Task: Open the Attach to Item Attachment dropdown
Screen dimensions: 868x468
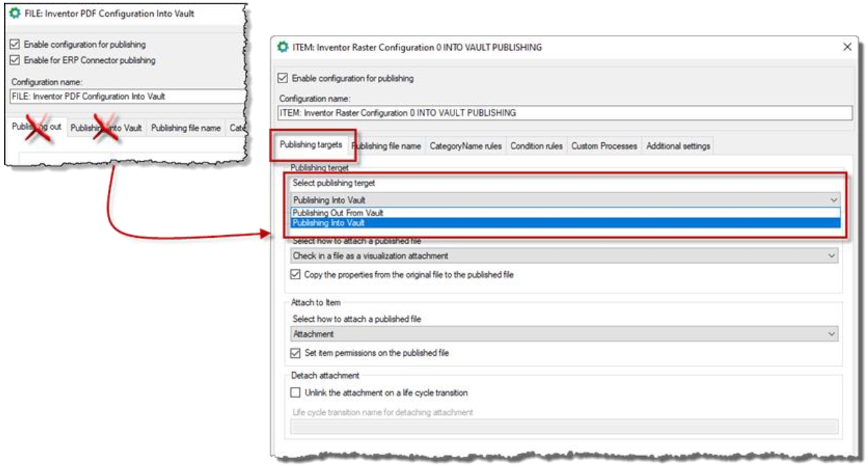Action: coord(832,334)
